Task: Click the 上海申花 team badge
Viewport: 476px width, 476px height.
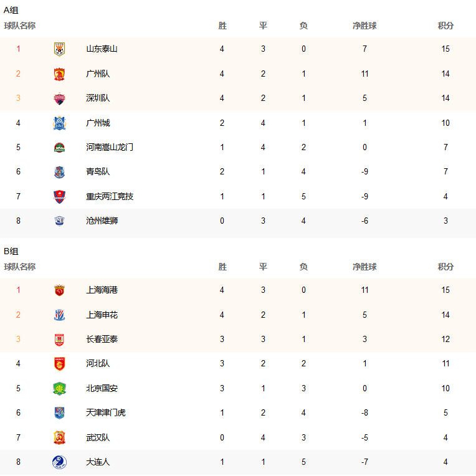Action: click(60, 315)
